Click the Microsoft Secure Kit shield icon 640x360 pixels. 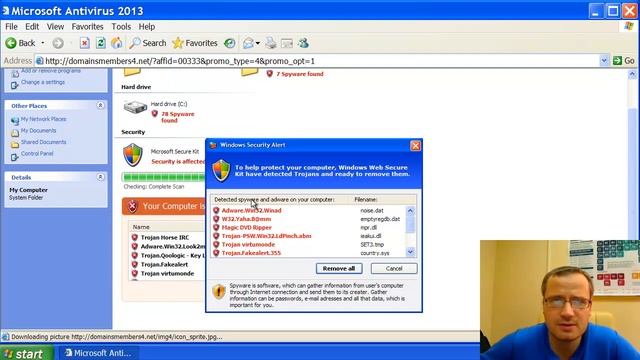133,155
